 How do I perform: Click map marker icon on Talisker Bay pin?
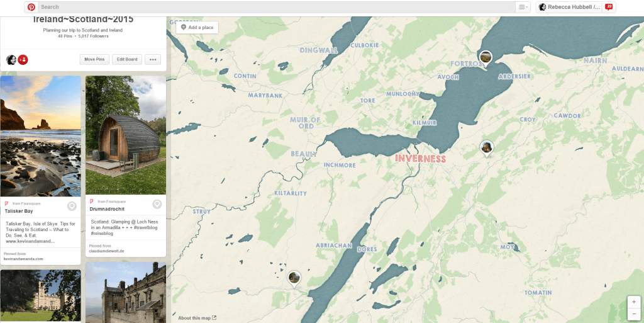(x=72, y=207)
